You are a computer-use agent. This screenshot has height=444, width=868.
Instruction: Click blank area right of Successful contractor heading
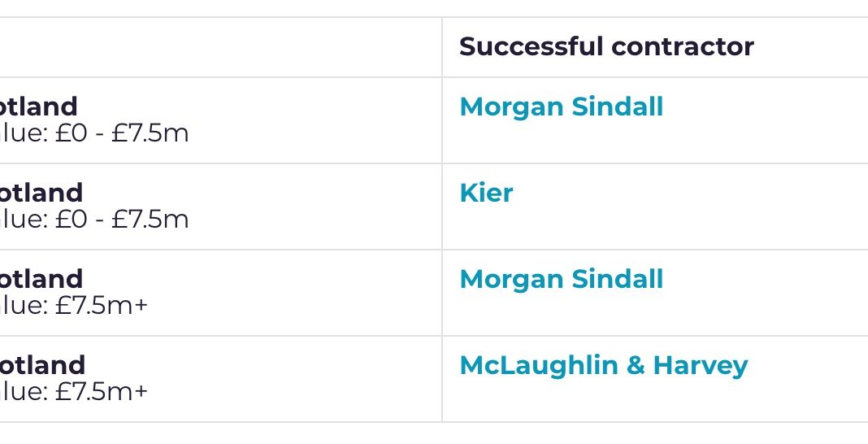[x=813, y=47]
